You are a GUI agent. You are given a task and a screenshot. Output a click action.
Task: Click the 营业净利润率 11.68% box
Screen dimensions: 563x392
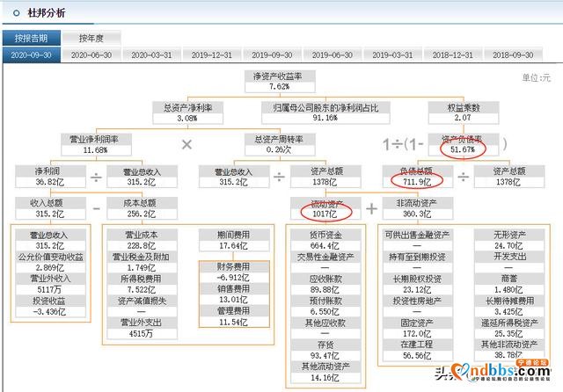coord(96,144)
